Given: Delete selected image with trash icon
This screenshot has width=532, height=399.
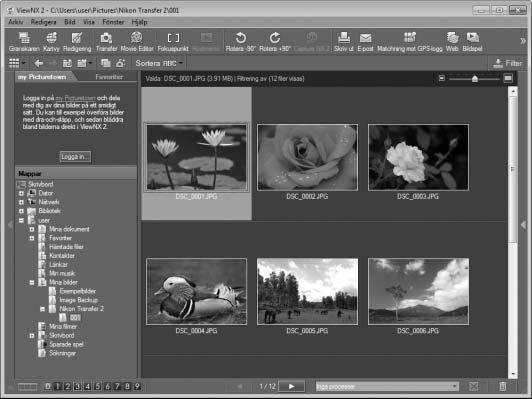Looking at the screenshot, I should (502, 386).
